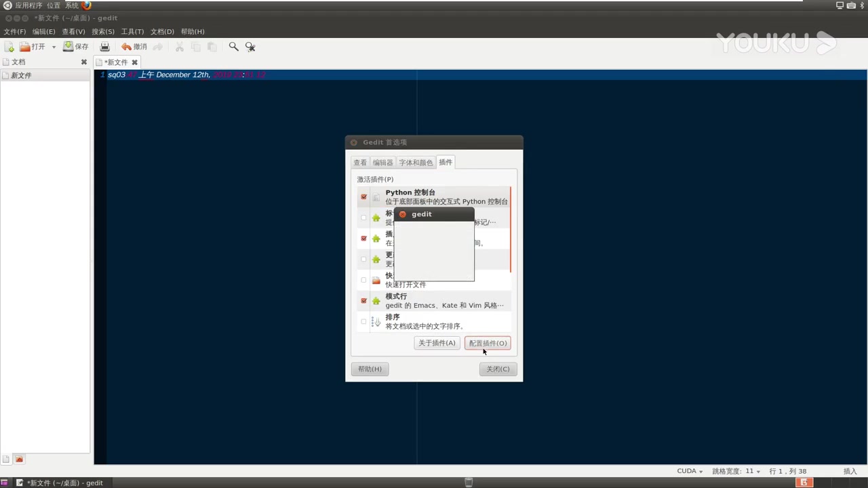Undo the last edit with the 撤消 icon
868x488 pixels.
coord(134,46)
